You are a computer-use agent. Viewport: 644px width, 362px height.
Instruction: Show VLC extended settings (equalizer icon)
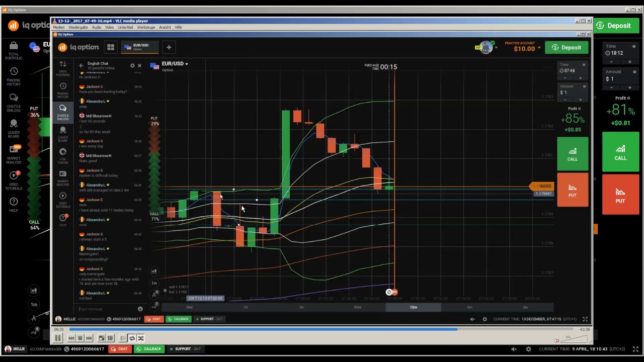(110, 338)
